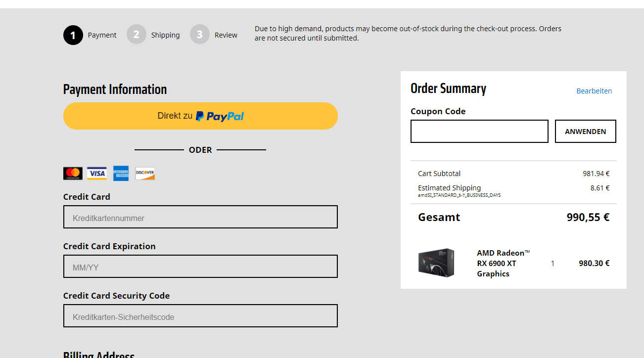Click the product quantity number 1
This screenshot has width=644, height=358.
pos(552,264)
